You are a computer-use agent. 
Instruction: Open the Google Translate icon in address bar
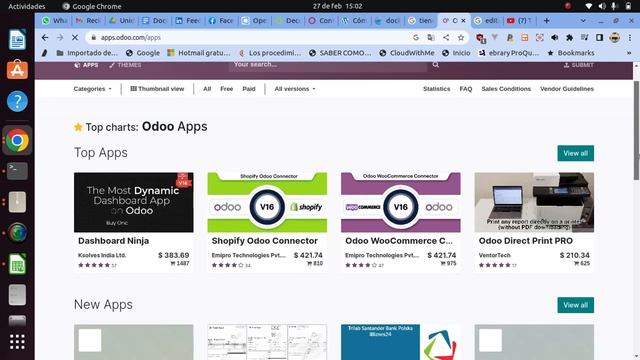pyautogui.click(x=431, y=38)
